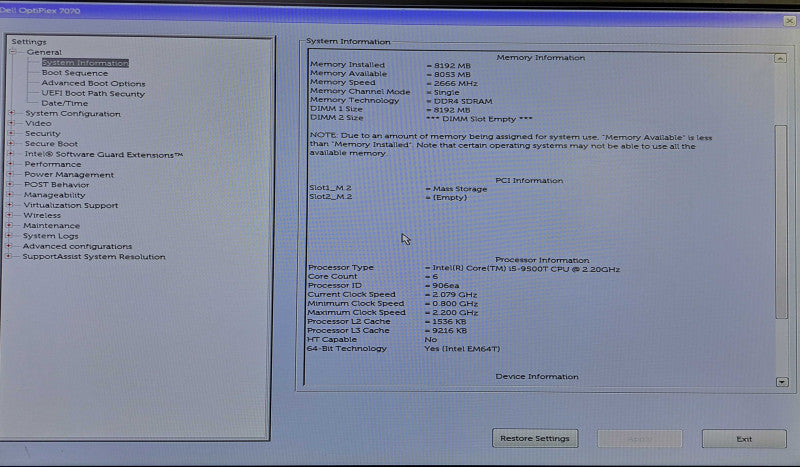Expand the Video settings node
This screenshot has height=467, width=800.
click(12, 123)
